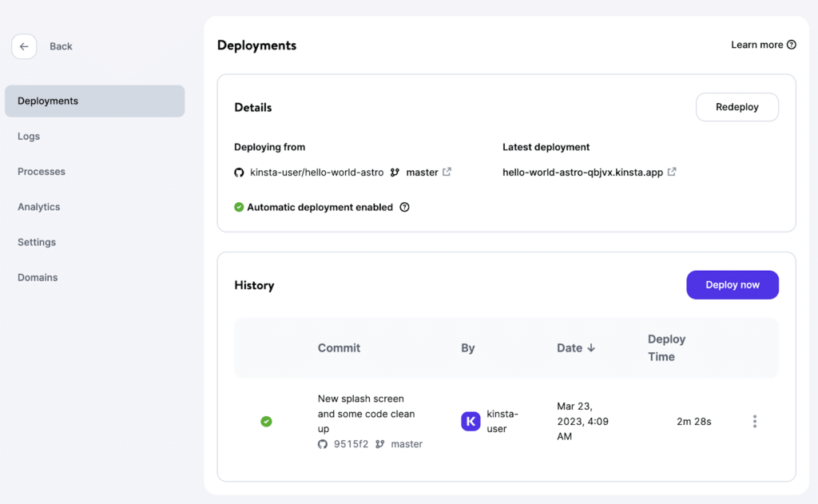Click the Back arrow button
This screenshot has width=818, height=504.
[x=24, y=46]
